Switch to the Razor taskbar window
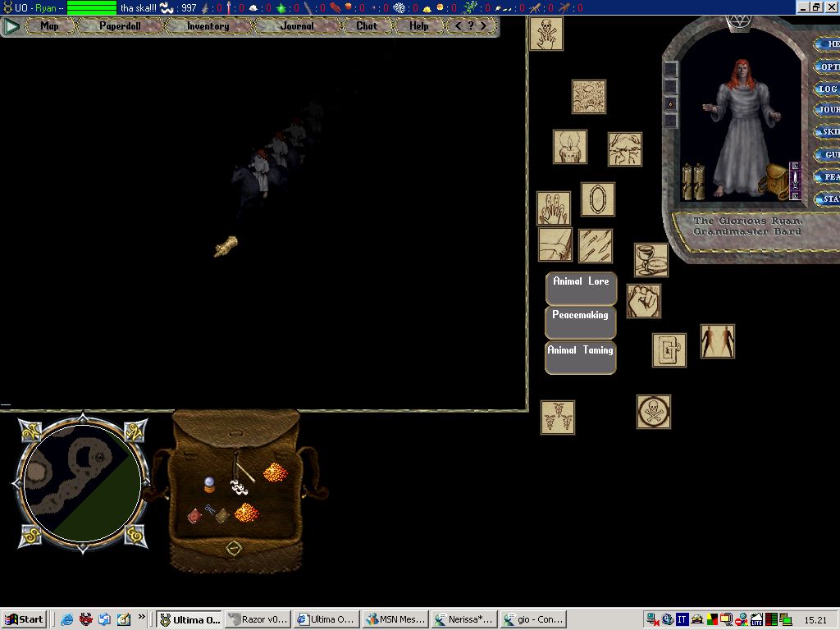Viewport: 840px width, 630px height. pos(258,619)
